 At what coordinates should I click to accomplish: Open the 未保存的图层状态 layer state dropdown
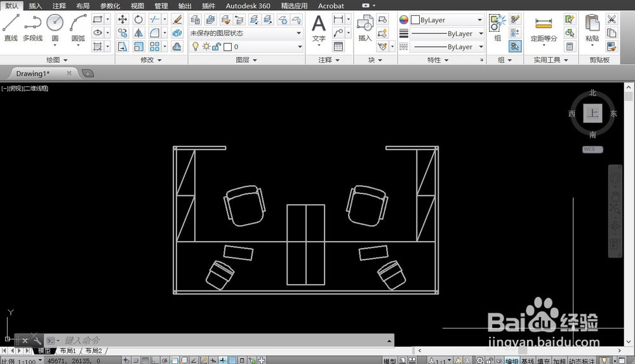point(246,33)
